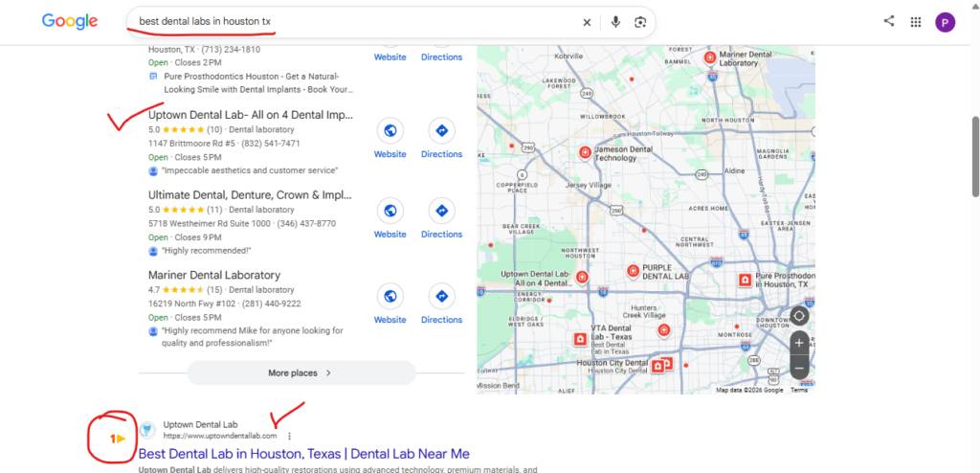
Task: Click phone number (832) 541-7471
Action: coord(269,144)
